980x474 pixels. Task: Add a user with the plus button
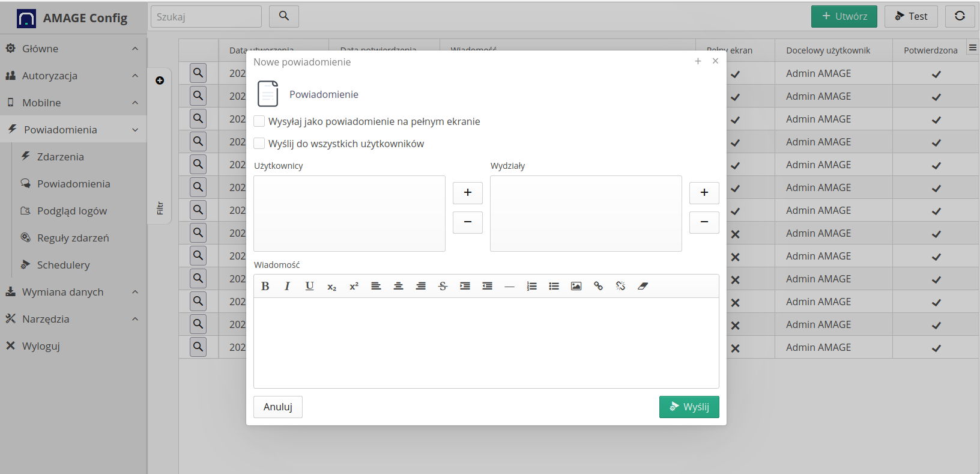(467, 193)
